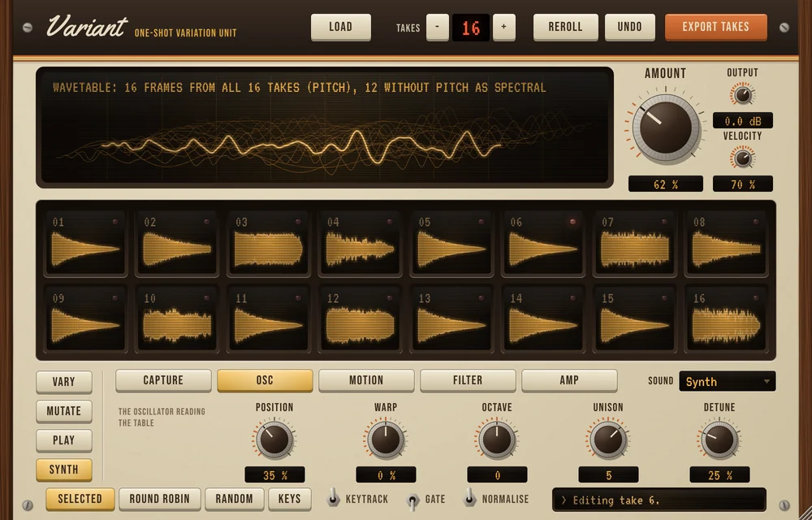
Task: Select take 09 waveform pad
Action: coord(85,318)
